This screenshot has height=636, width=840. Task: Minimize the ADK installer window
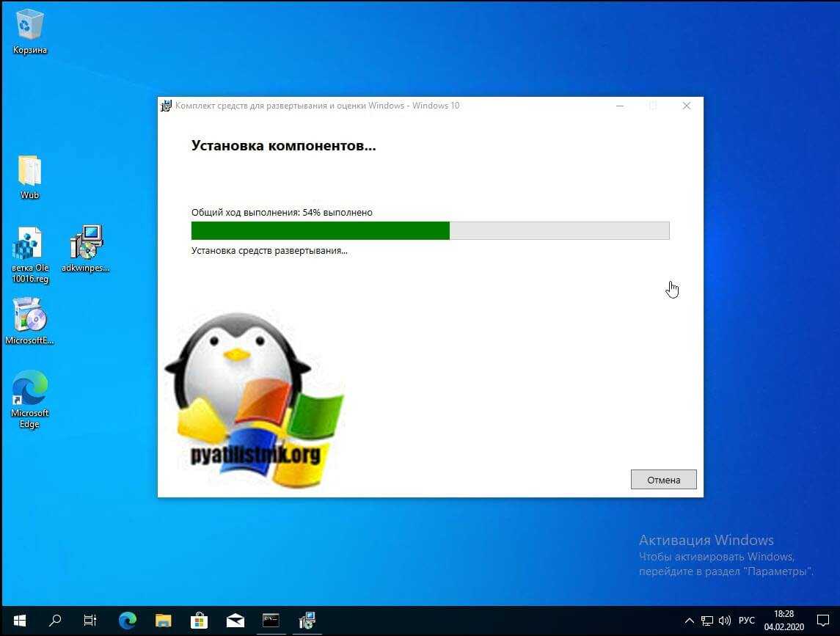pos(620,106)
